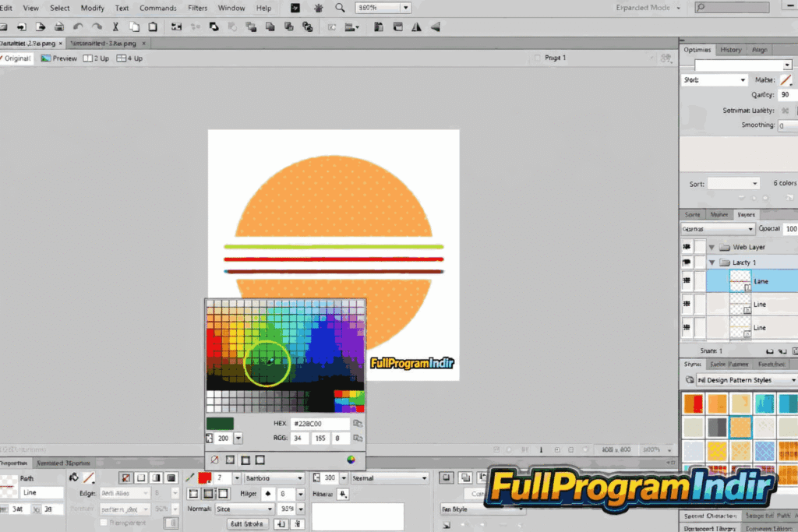Switch to the History panel tab
This screenshot has width=798, height=532.
pos(731,49)
